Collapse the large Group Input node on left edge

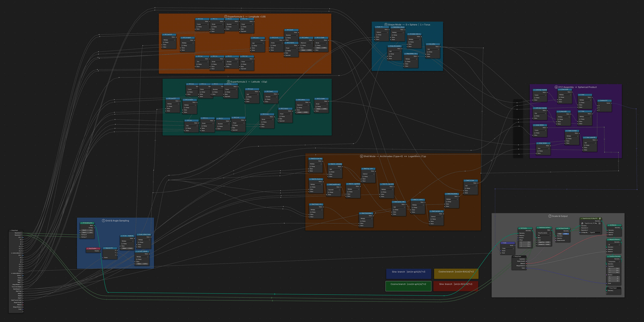[x=10, y=230]
